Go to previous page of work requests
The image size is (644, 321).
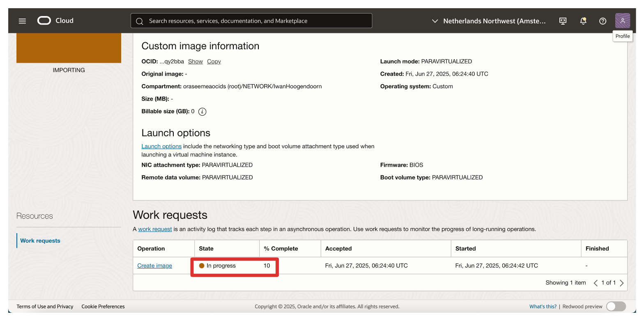click(596, 283)
